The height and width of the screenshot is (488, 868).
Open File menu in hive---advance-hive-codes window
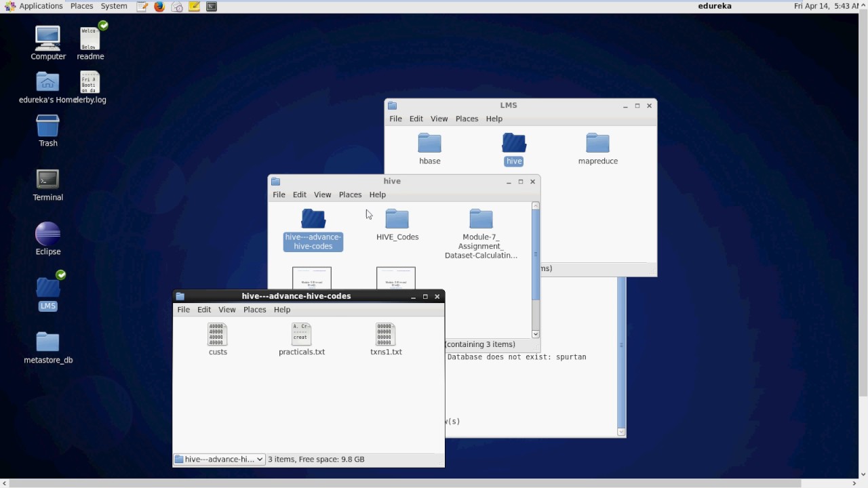[x=183, y=310]
